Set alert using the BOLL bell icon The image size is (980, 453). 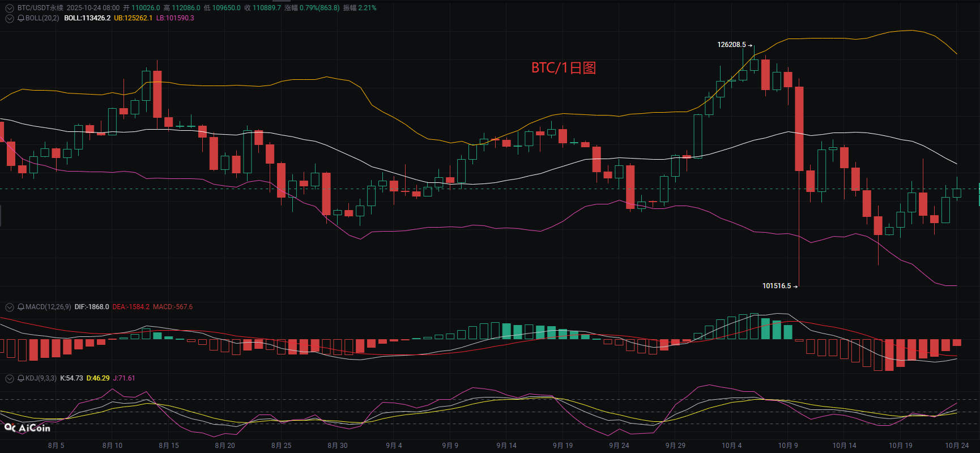coord(21,18)
